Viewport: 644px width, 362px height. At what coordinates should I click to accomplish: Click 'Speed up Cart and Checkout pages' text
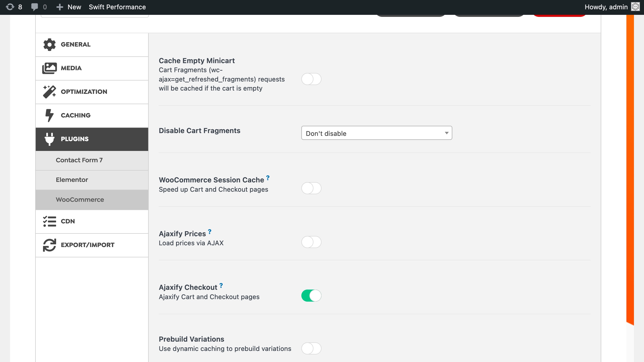213,189
